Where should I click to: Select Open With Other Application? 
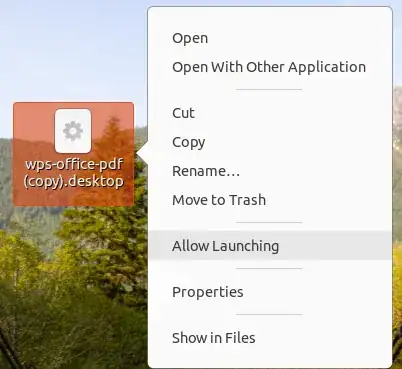270,67
